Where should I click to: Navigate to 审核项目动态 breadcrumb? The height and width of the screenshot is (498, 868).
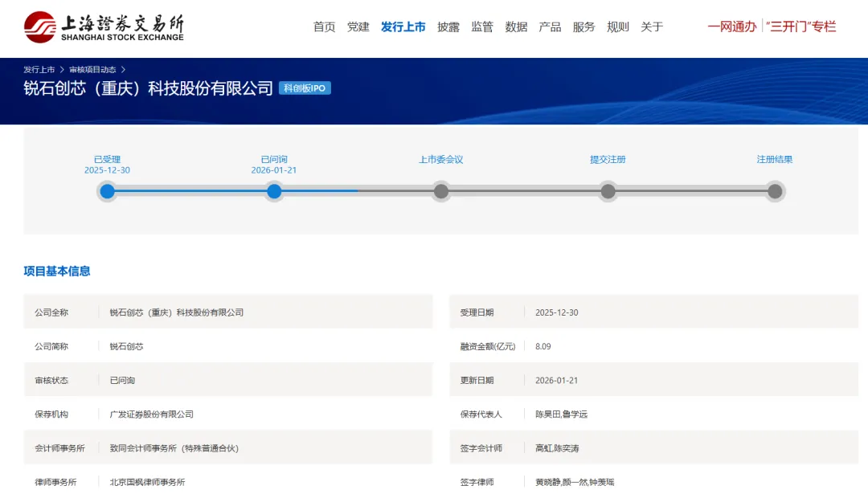click(92, 70)
